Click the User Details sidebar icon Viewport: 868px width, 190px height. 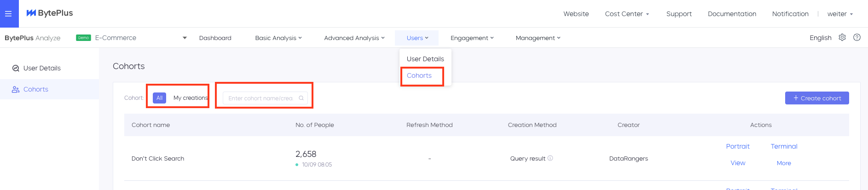(x=16, y=68)
